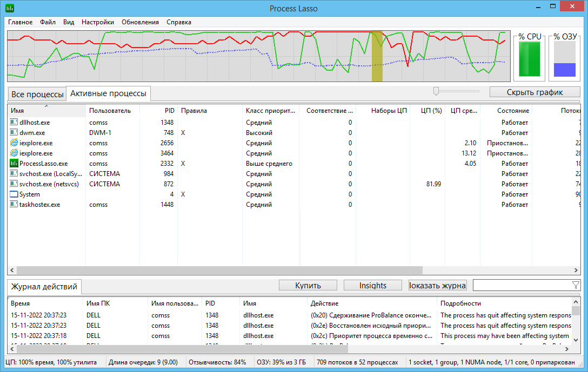The height and width of the screenshot is (372, 588).
Task: Click the Время log column header
Action: tap(45, 303)
